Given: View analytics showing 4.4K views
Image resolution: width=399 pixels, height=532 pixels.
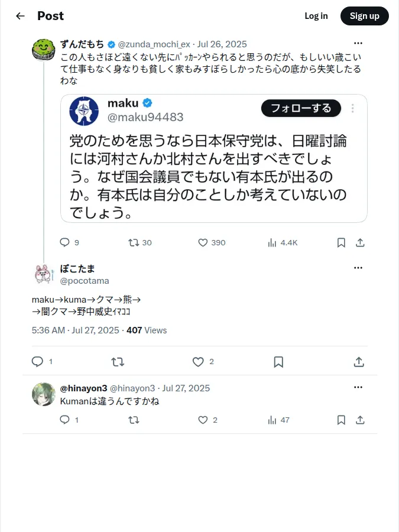Looking at the screenshot, I should click(283, 242).
